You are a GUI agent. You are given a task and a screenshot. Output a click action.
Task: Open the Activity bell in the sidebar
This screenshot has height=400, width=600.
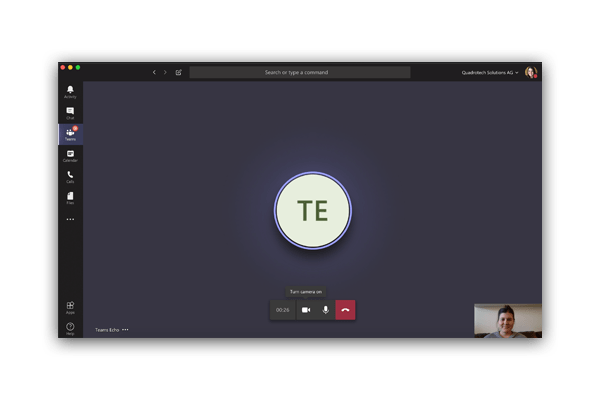70,92
